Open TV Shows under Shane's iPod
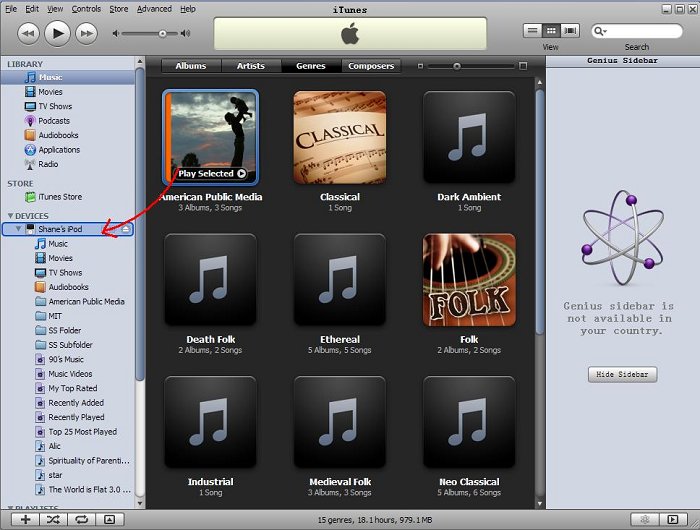This screenshot has height=530, width=700. pos(68,273)
